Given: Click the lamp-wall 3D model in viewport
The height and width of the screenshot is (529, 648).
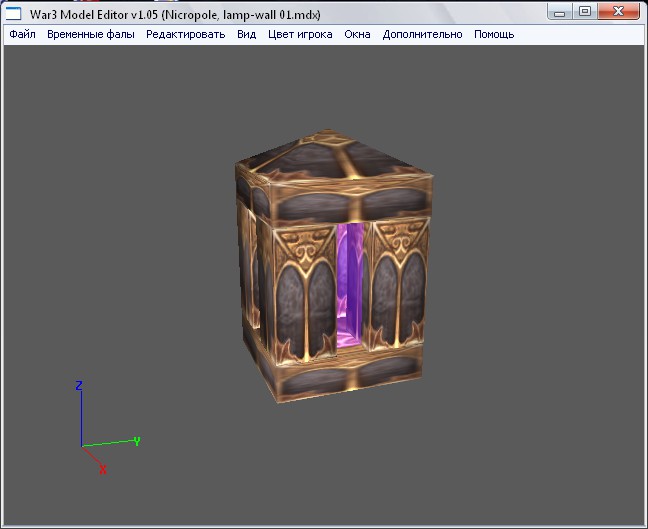Looking at the screenshot, I should (334, 266).
